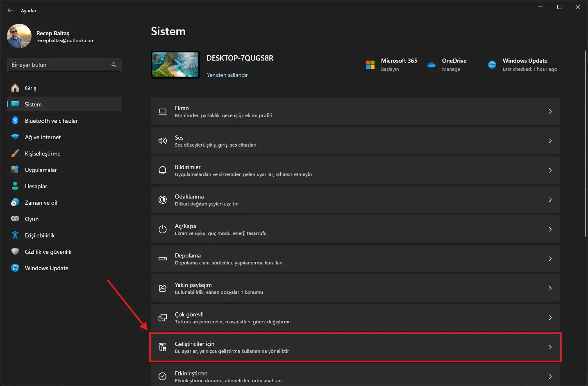The image size is (588, 386).
Task: Click the chevron for Aç/Kapa
Action: point(550,229)
